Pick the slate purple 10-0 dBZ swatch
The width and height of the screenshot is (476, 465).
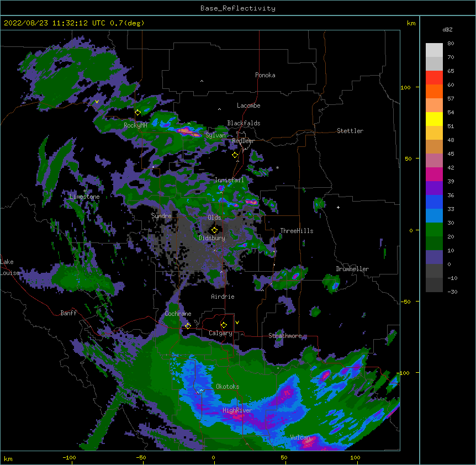(434, 257)
